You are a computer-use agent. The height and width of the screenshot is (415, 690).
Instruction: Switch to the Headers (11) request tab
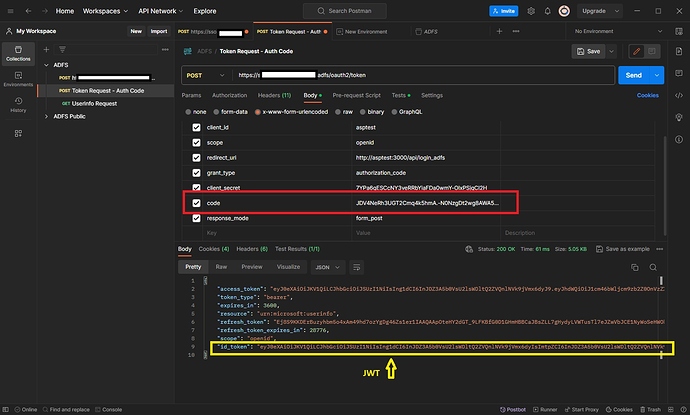click(274, 95)
